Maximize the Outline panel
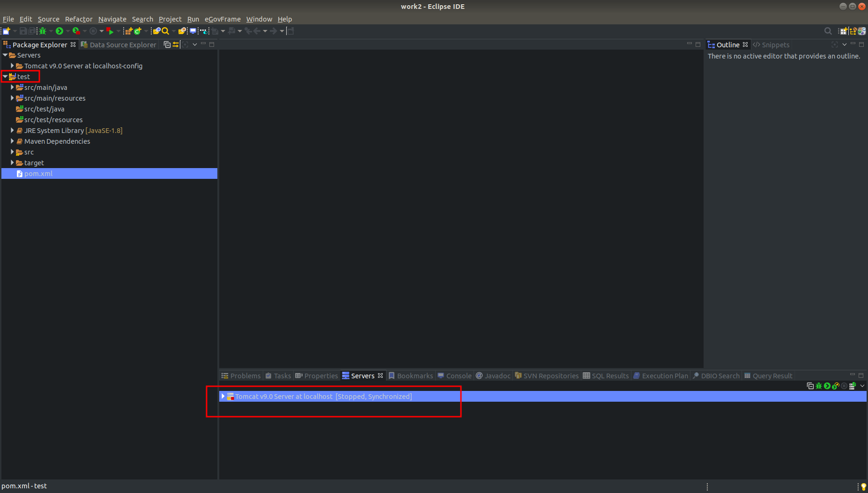 click(x=861, y=44)
